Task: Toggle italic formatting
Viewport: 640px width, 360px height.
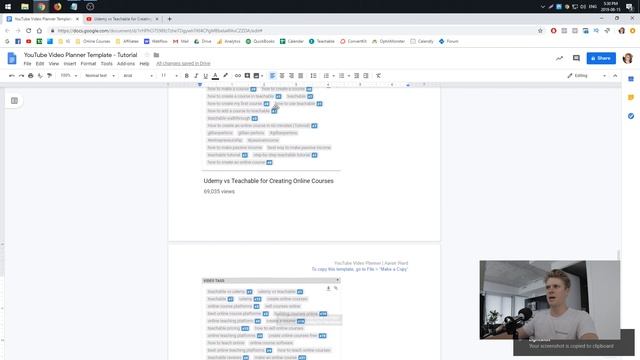Action: (x=196, y=76)
